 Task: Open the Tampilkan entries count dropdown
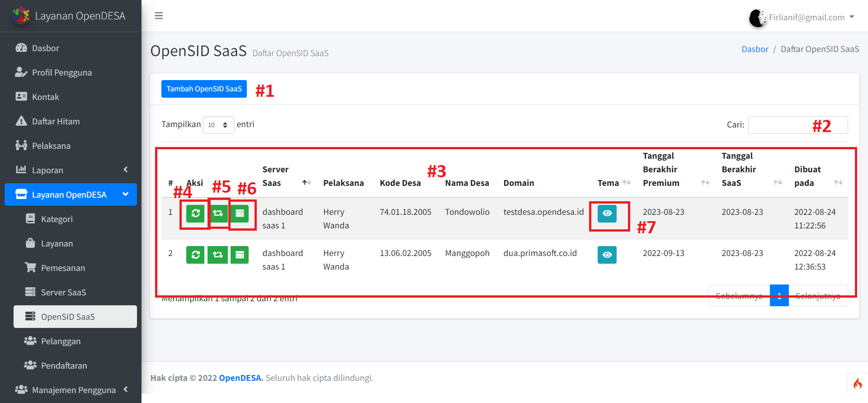218,125
